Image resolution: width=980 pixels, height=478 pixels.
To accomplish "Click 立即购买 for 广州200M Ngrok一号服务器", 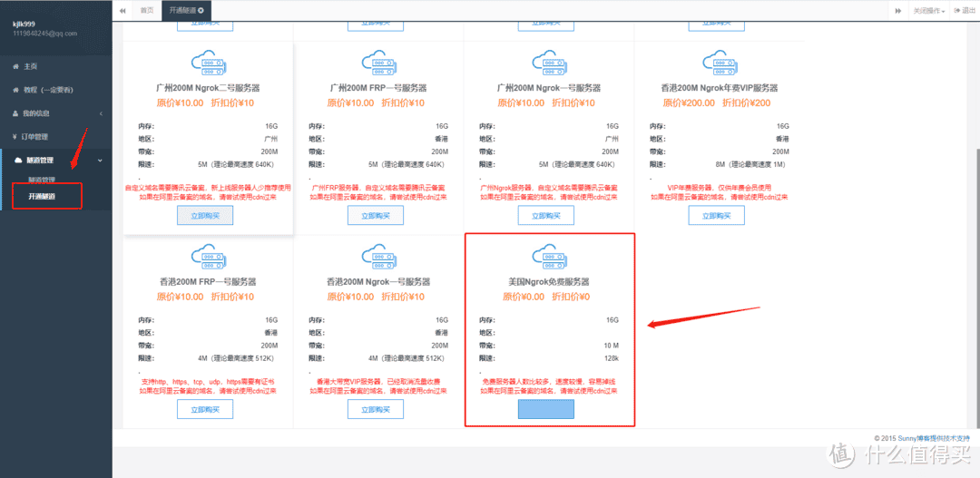I will tap(546, 216).
